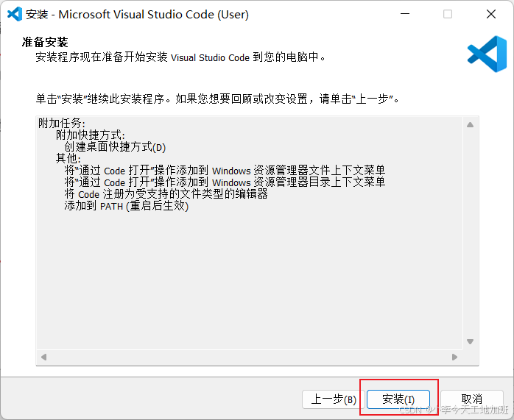Select the 其他: line
The height and width of the screenshot is (420, 514).
point(68,159)
